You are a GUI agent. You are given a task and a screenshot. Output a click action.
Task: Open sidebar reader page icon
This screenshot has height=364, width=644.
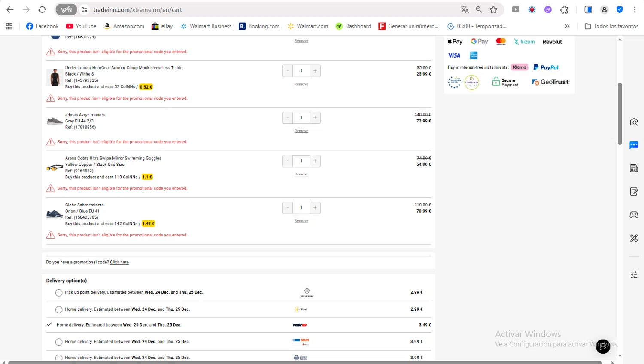634,168
